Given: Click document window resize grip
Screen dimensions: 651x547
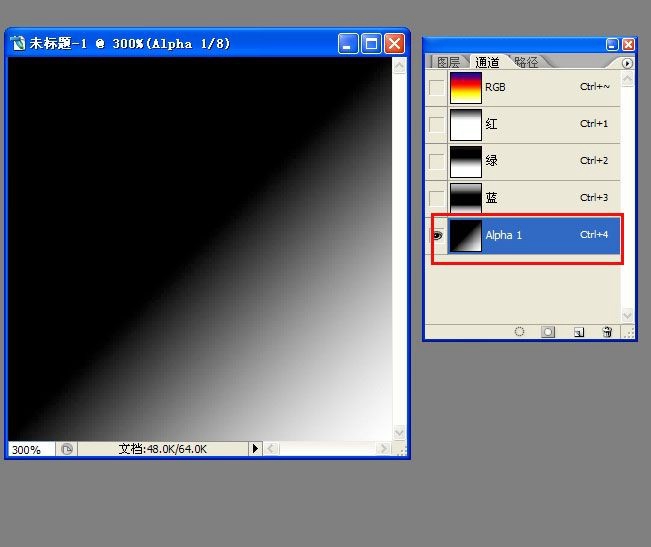Looking at the screenshot, I should 401,450.
